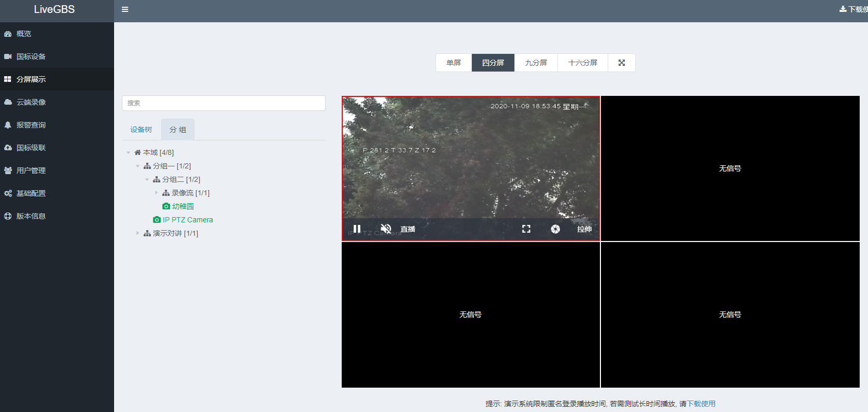Image resolution: width=868 pixels, height=412 pixels.
Task: Select 分屏展示 in sidebar
Action: pos(57,79)
